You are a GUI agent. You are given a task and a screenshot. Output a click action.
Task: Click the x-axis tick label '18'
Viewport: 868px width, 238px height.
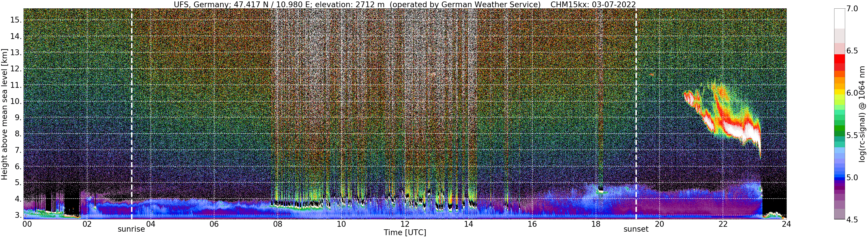pyautogui.click(x=596, y=224)
